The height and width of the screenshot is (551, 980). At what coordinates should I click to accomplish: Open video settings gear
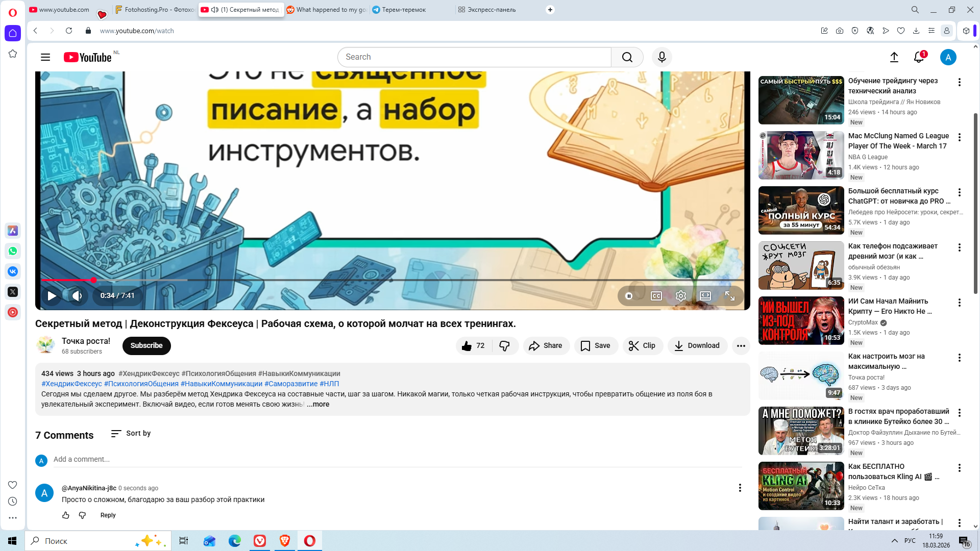point(680,296)
